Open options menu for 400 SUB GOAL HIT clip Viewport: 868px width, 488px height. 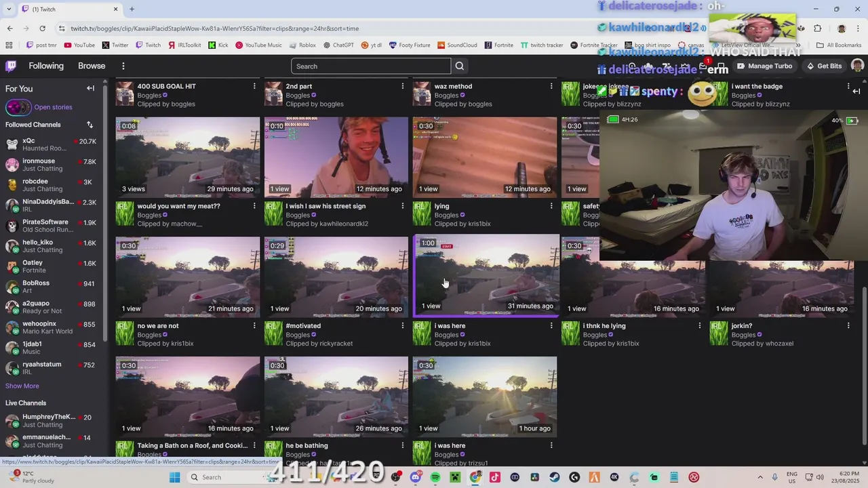pos(254,86)
